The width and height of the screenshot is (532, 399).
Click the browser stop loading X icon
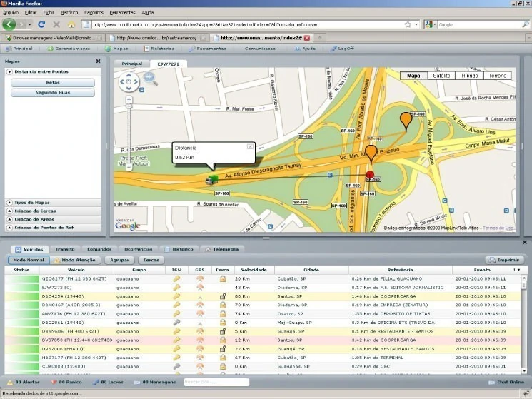click(x=56, y=24)
